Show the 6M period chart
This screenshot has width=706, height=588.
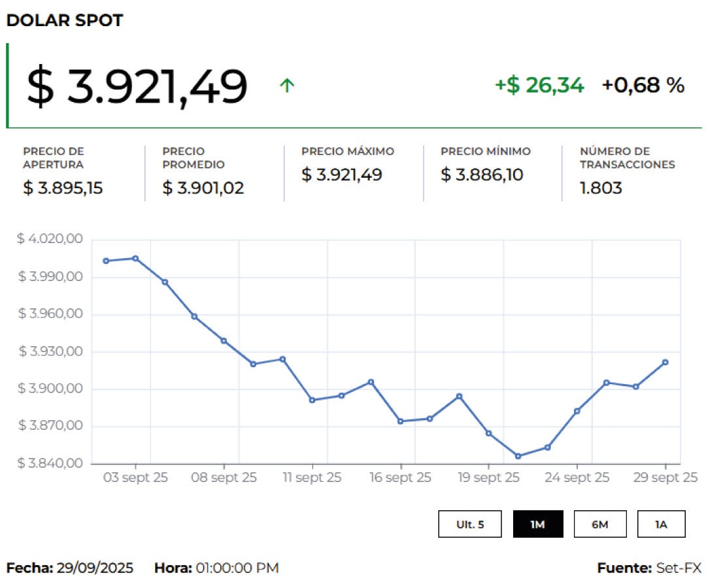pos(599,524)
